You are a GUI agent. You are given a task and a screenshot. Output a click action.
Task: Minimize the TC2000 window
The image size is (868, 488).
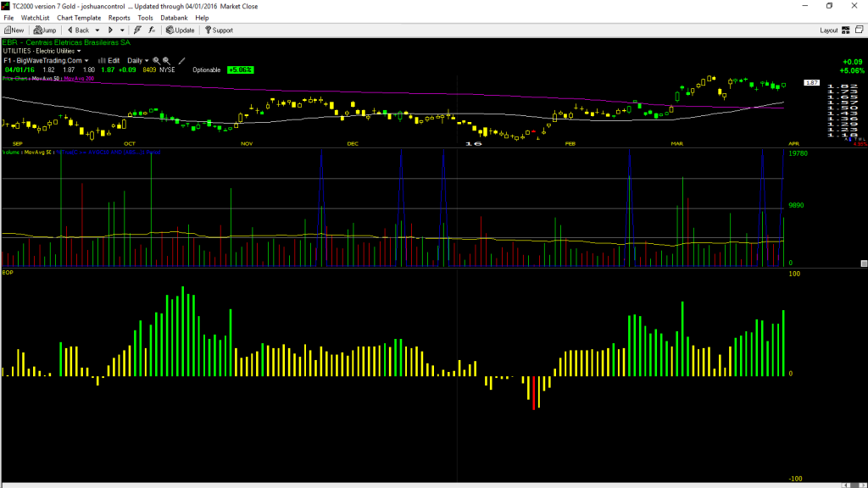click(x=805, y=6)
